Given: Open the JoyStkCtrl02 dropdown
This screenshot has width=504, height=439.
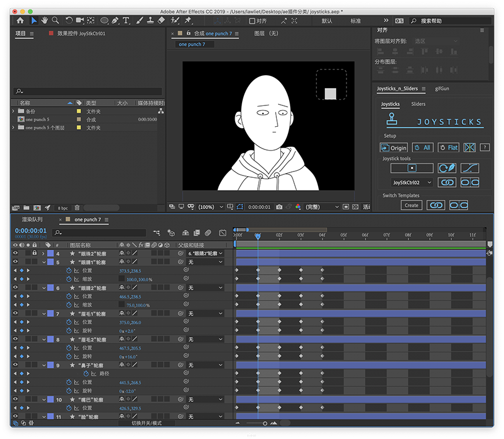Looking at the screenshot, I should (412, 182).
